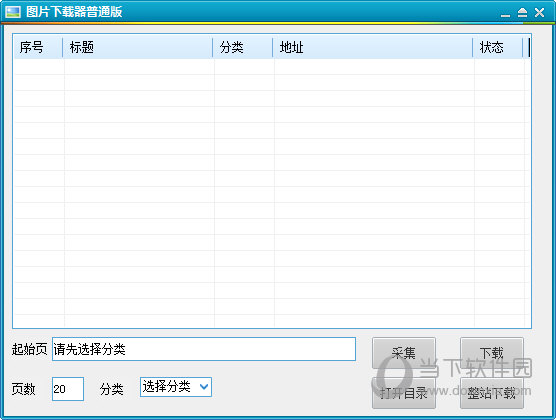Click the roll-up eject icon in title bar
The image size is (556, 420).
pyautogui.click(x=522, y=13)
